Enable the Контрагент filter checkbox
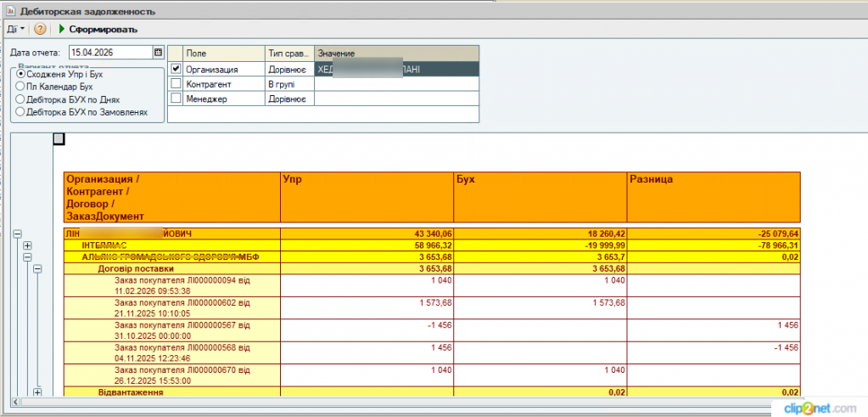 (x=176, y=83)
